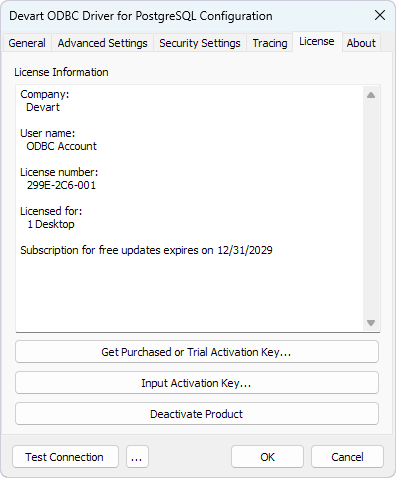Click the license info scroll up arrow

pos(371,95)
